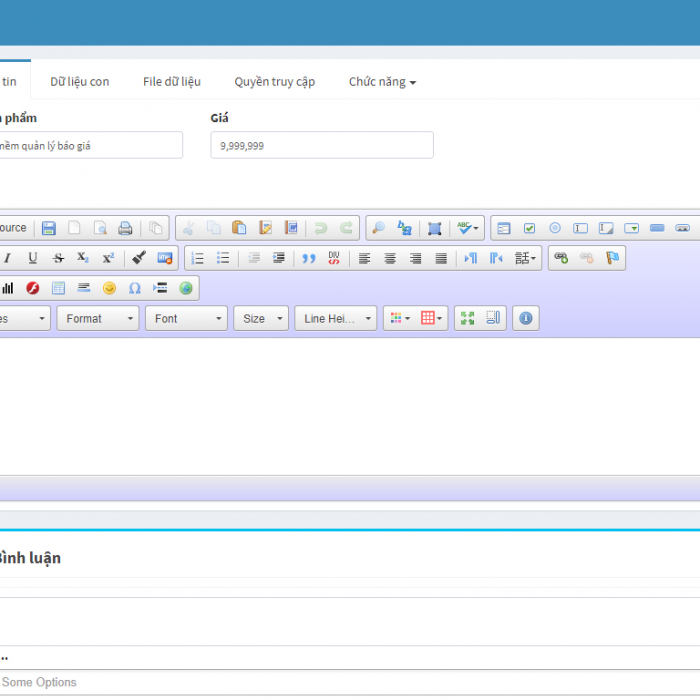Image resolution: width=700 pixels, height=700 pixels.
Task: Toggle strikethrough formatting
Action: [x=58, y=258]
